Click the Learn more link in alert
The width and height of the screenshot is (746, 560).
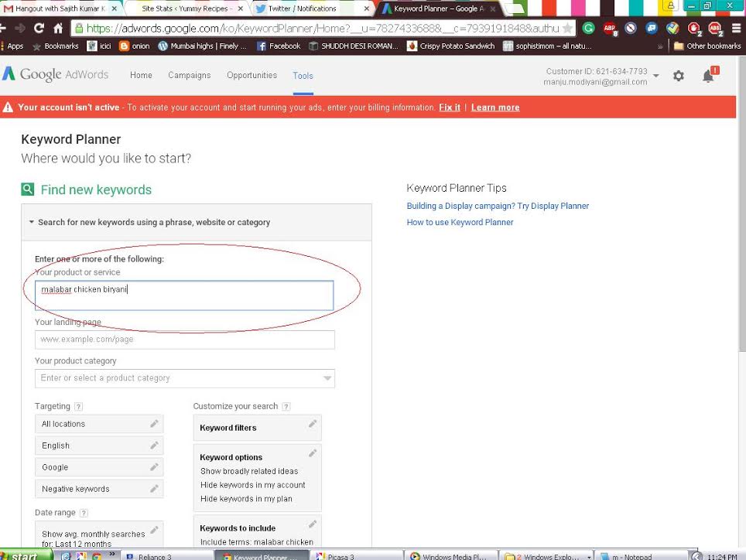tap(495, 108)
